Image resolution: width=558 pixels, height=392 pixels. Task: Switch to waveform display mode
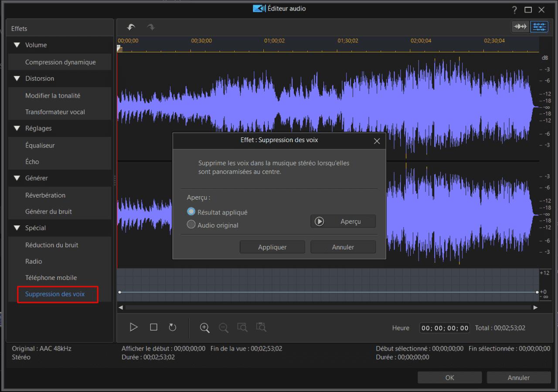coord(520,27)
